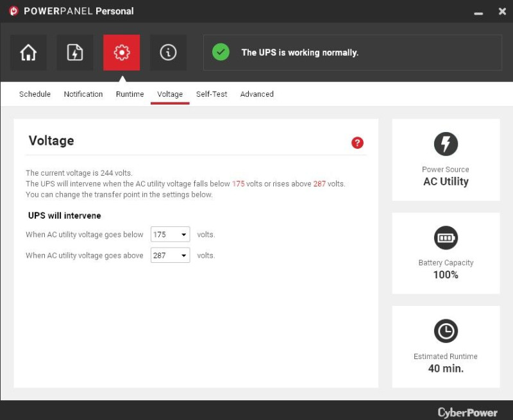Click the green checkmark status icon
Screen dimensions: 513x420
point(221,52)
